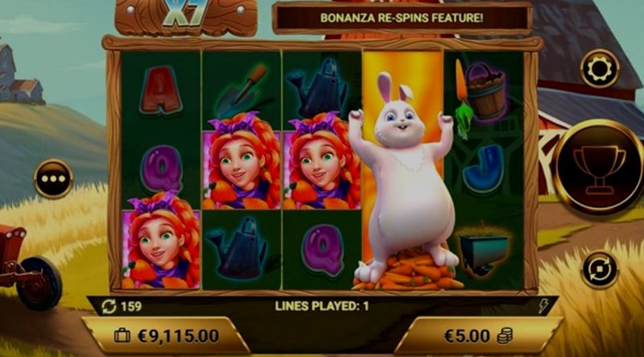Click the girl symbol on first reel

click(x=160, y=241)
